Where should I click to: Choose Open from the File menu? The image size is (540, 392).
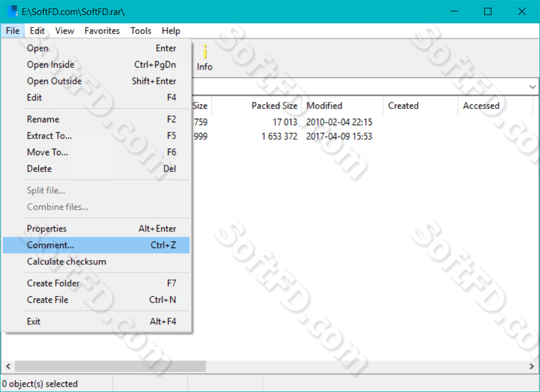(96, 48)
